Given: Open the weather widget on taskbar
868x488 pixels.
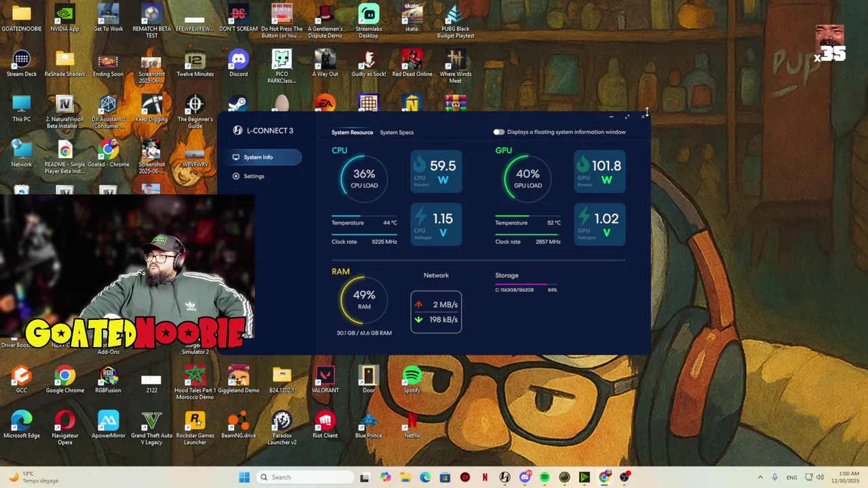Looking at the screenshot, I should point(33,477).
